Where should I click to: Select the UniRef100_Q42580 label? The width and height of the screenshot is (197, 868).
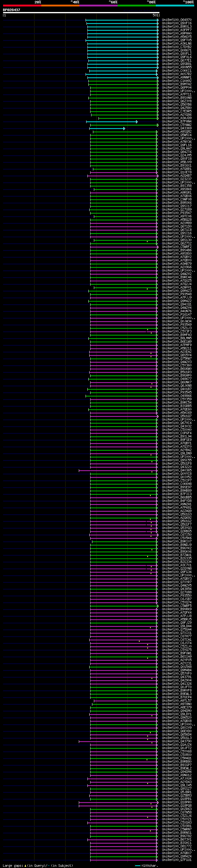pos(177,108)
